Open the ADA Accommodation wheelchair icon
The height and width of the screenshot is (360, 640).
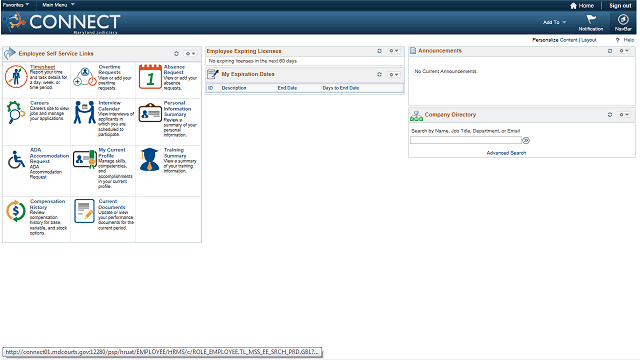pos(16,160)
